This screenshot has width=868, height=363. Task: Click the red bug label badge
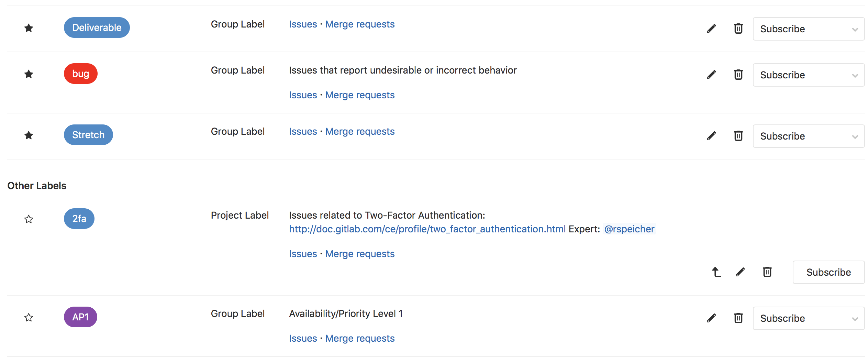[x=80, y=73]
